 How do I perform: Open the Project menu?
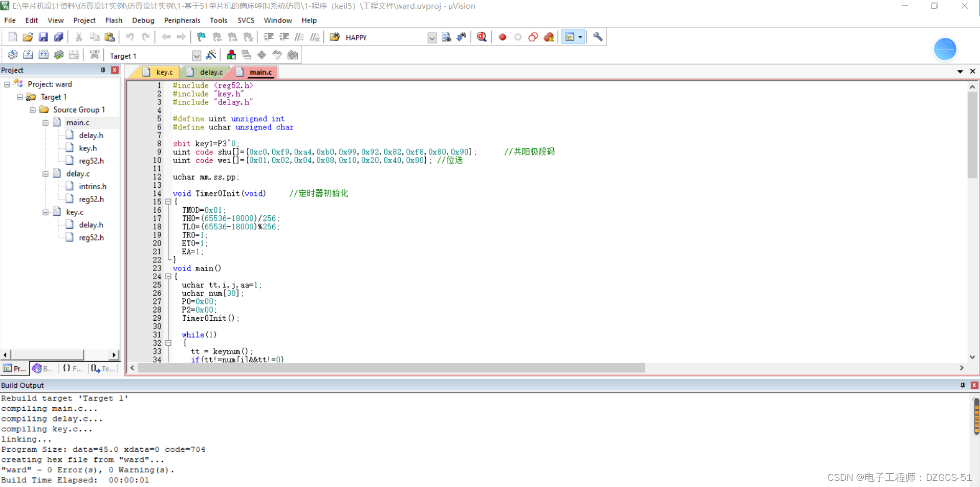pos(84,20)
